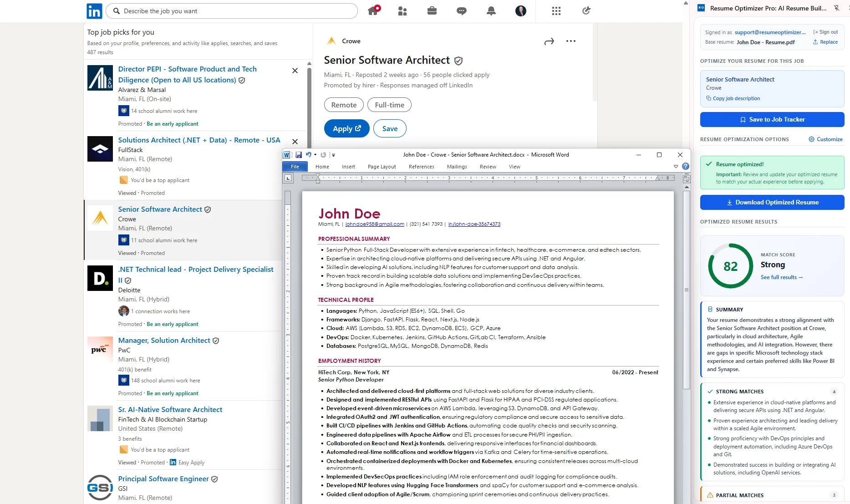Click the 82 match score ring
The width and height of the screenshot is (850, 504).
(731, 266)
